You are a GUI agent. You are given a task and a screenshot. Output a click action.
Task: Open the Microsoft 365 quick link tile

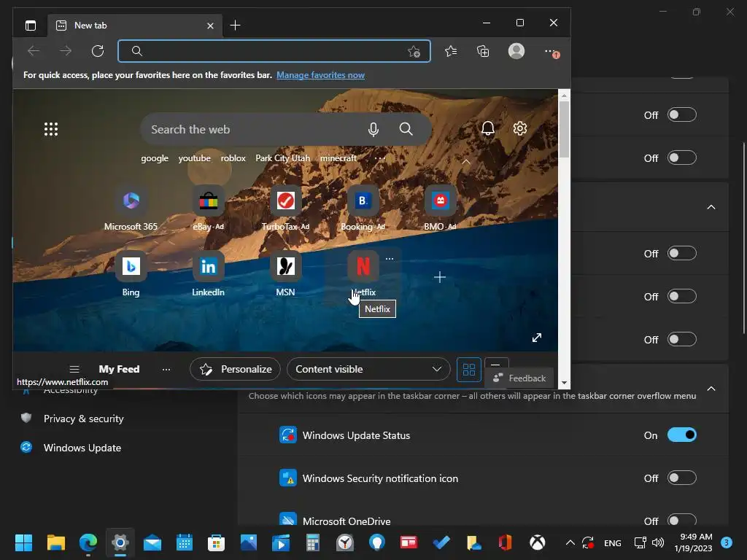pos(131,209)
